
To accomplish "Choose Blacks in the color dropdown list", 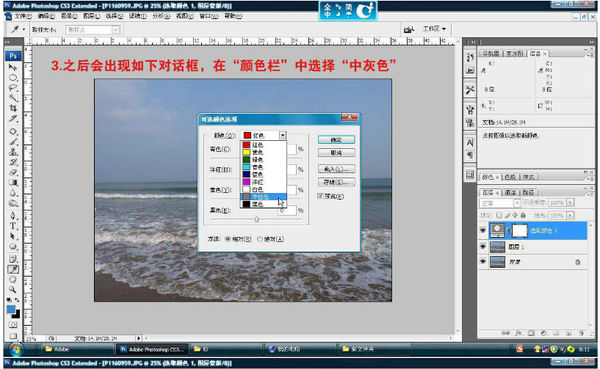I will [263, 204].
